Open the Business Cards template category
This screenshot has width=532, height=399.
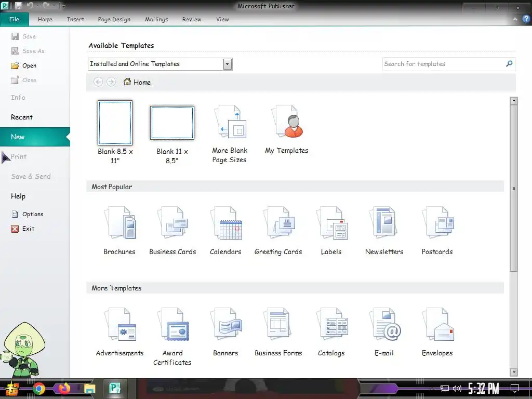172,231
